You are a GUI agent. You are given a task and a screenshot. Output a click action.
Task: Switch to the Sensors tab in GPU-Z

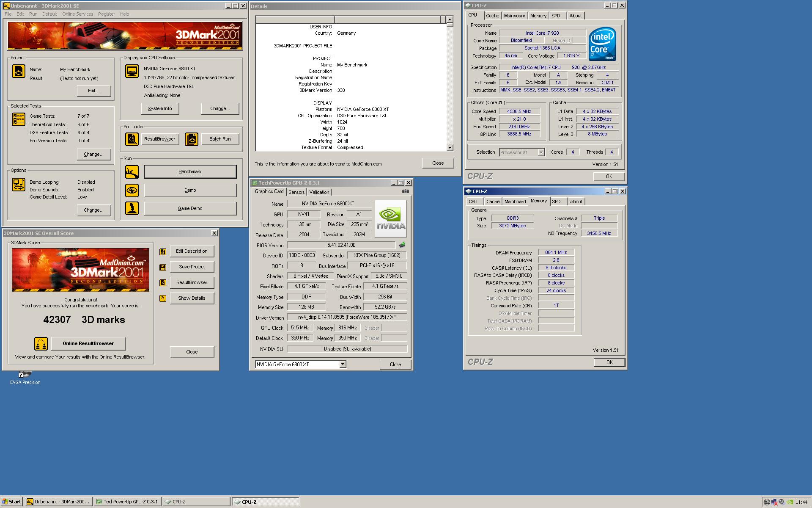point(296,192)
